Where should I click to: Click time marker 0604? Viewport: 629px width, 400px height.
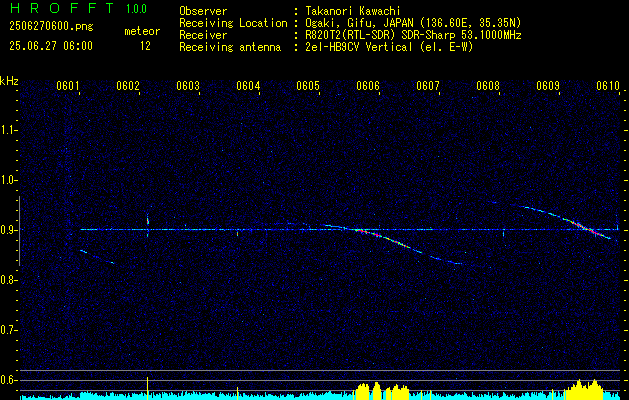tap(248, 86)
